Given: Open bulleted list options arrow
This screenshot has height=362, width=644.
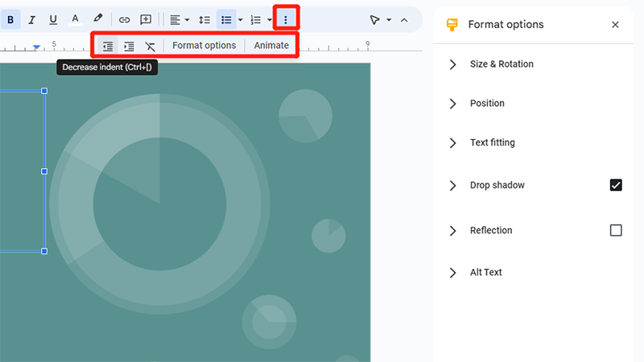Looking at the screenshot, I should (240, 19).
